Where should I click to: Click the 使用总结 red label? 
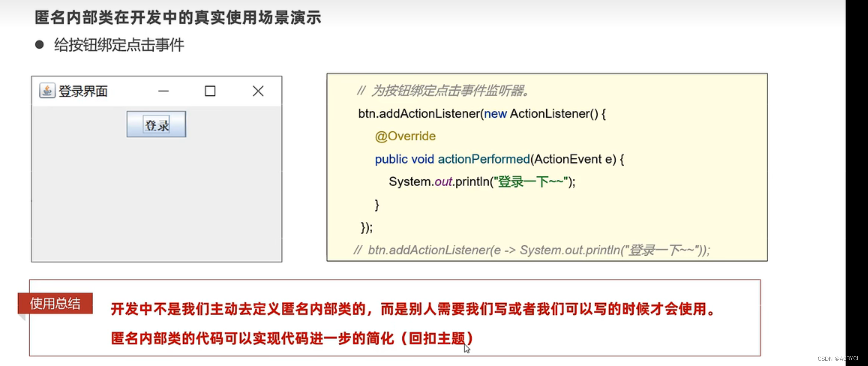55,303
